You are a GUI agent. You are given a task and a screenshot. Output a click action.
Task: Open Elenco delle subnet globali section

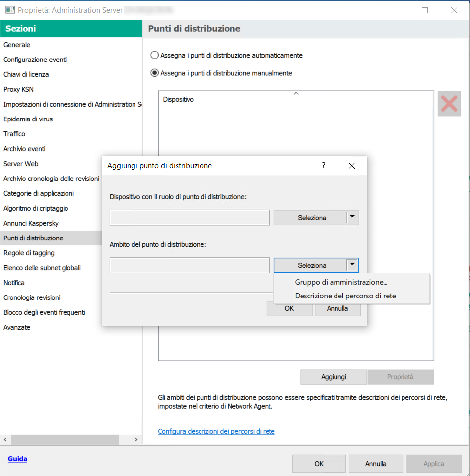(51, 268)
